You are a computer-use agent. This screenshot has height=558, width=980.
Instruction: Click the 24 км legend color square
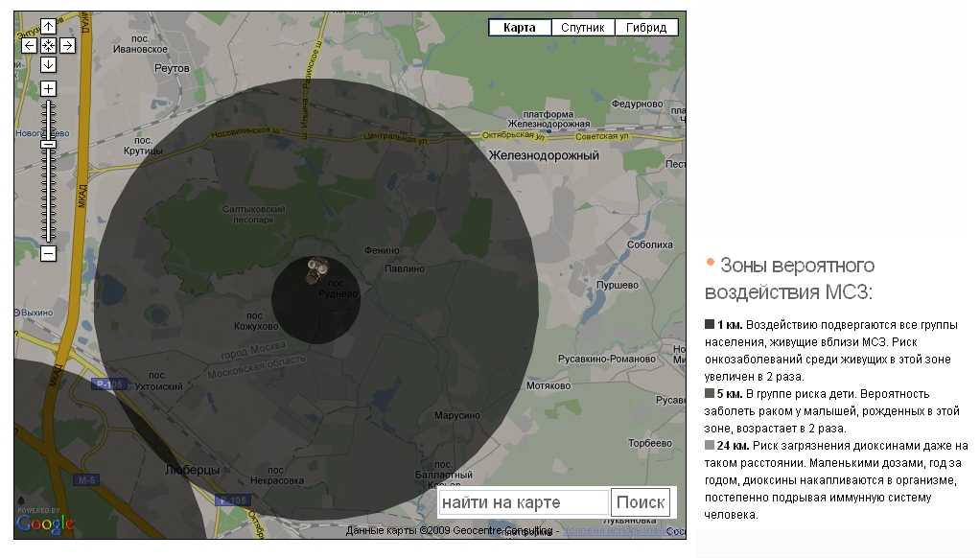point(710,446)
